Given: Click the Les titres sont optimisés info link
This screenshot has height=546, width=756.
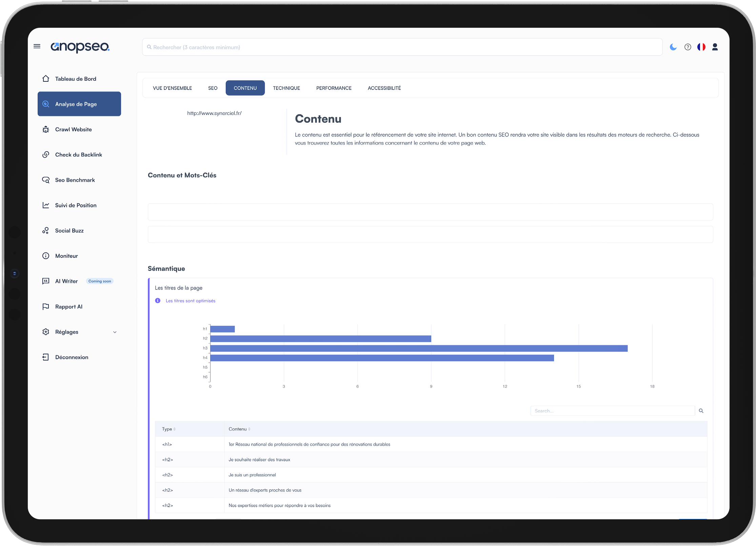Looking at the screenshot, I should (x=189, y=300).
